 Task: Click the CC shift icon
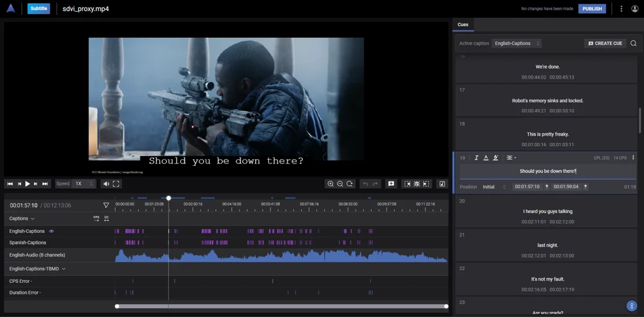point(107,219)
